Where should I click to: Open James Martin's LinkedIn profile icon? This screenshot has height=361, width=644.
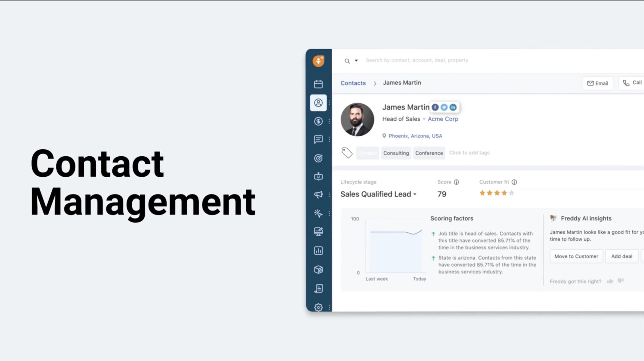pos(453,107)
